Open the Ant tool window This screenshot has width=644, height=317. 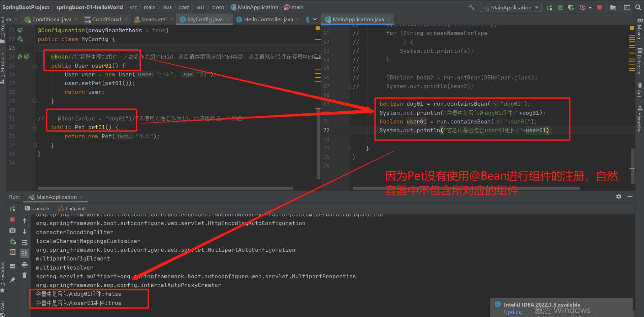click(640, 90)
